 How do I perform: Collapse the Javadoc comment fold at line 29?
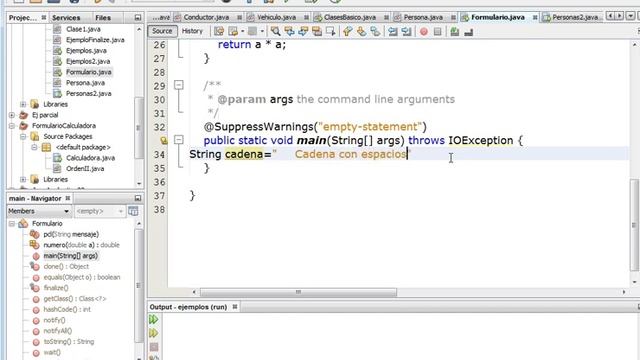[x=179, y=85]
